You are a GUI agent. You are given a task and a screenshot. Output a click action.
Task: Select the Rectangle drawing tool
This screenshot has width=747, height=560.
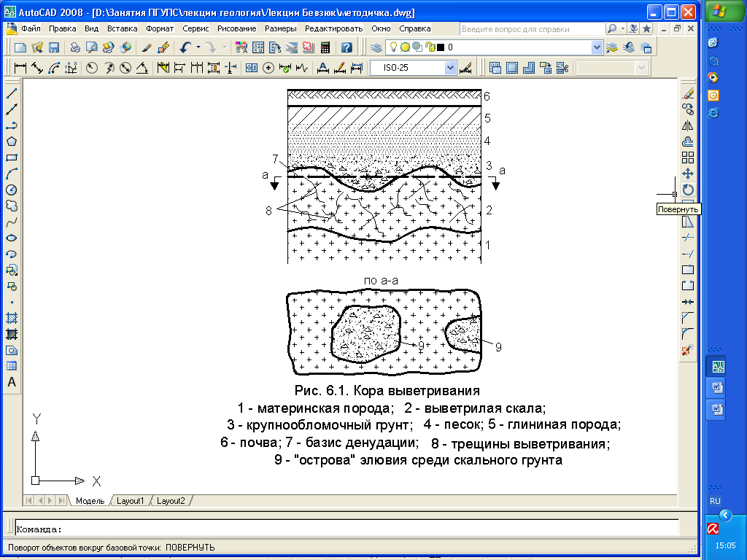[12, 157]
